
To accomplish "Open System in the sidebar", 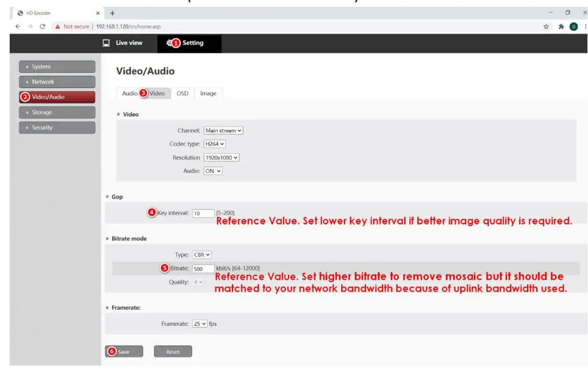I will pyautogui.click(x=57, y=67).
